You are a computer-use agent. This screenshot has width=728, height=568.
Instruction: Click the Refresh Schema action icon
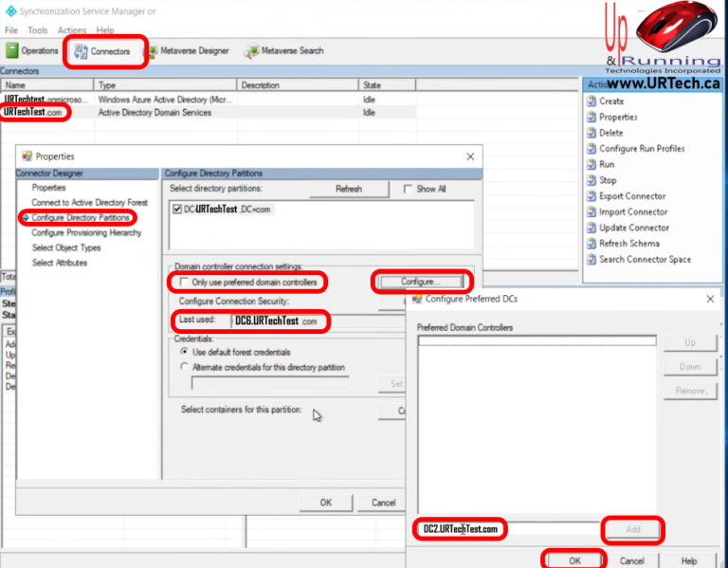(x=591, y=244)
